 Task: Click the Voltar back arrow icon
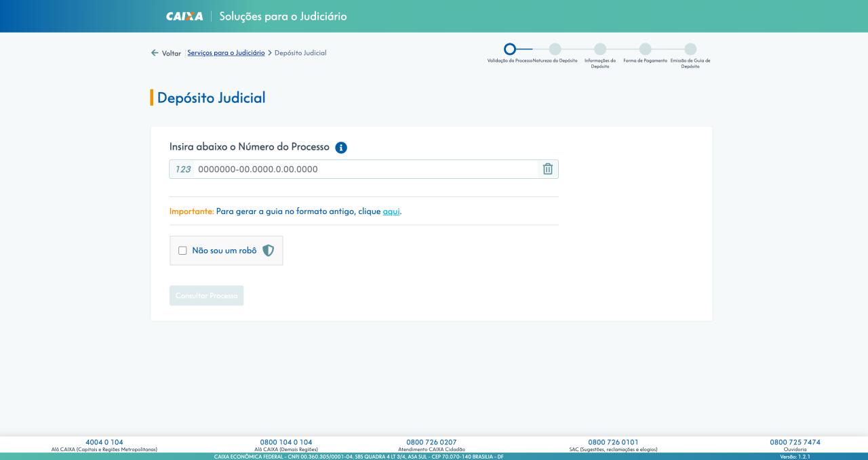155,53
